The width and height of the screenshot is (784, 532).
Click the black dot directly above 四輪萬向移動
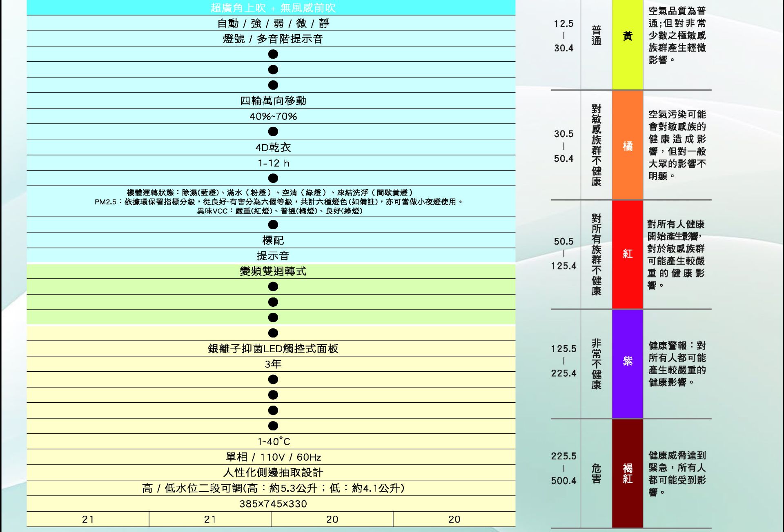273,85
